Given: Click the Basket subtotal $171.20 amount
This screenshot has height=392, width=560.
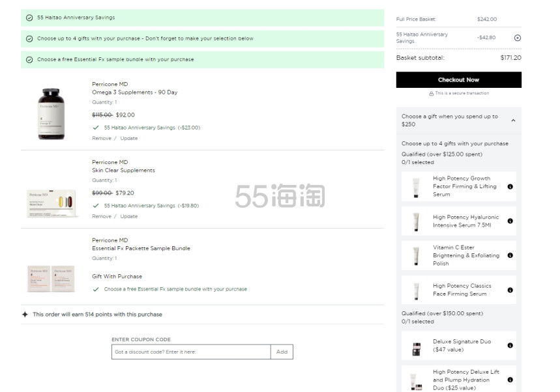Looking at the screenshot, I should tap(510, 58).
